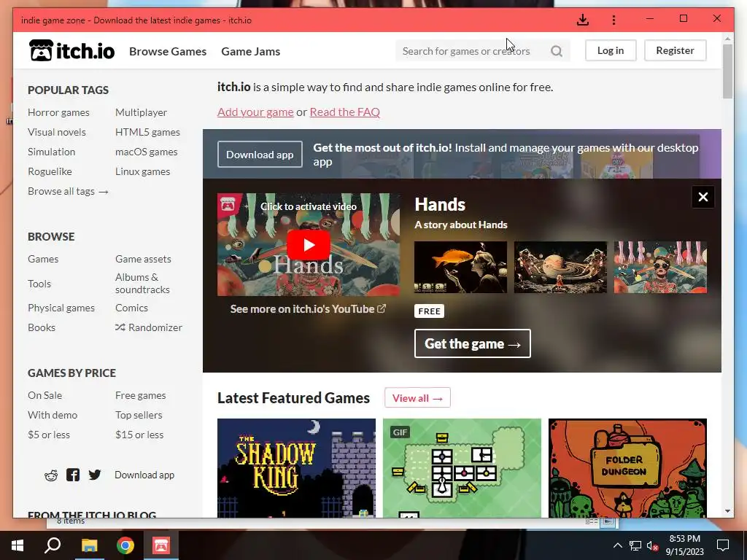This screenshot has width=747, height=560.
Task: Open the green GIF game card
Action: [x=462, y=467]
